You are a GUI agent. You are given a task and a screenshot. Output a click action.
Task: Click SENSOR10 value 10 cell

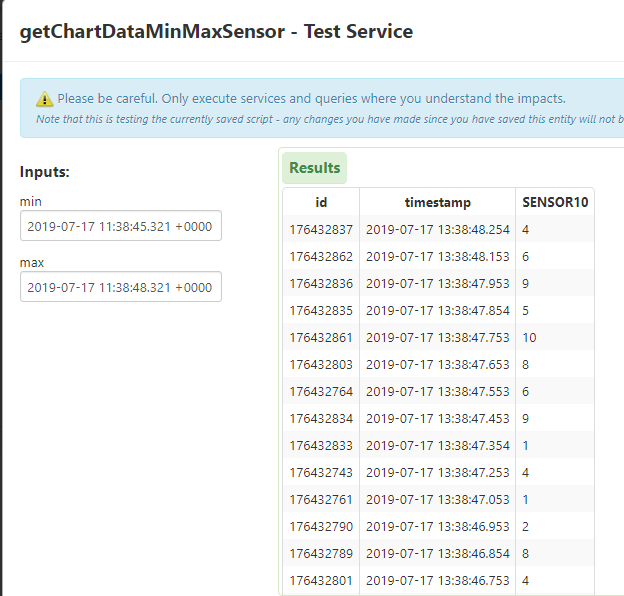pos(530,338)
